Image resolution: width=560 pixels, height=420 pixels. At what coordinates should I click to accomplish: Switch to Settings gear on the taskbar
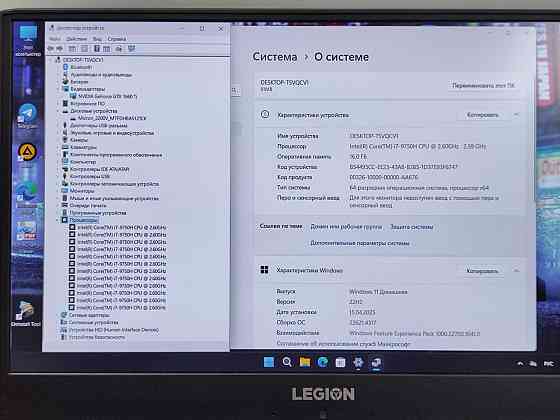(x=358, y=362)
